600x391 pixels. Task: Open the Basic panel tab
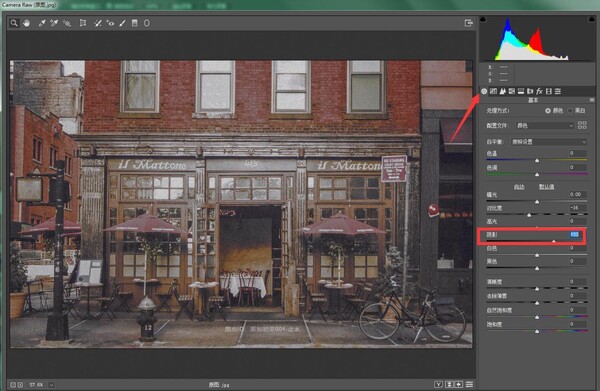pyautogui.click(x=484, y=91)
